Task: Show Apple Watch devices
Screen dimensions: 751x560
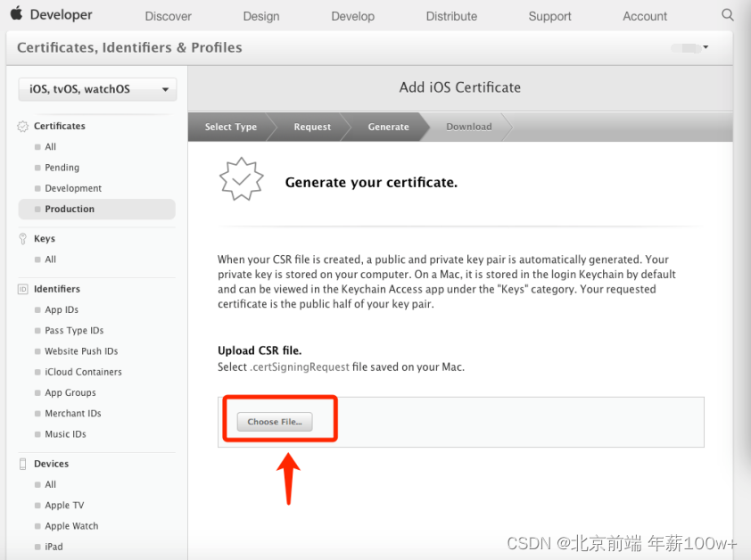Action: pyautogui.click(x=71, y=526)
